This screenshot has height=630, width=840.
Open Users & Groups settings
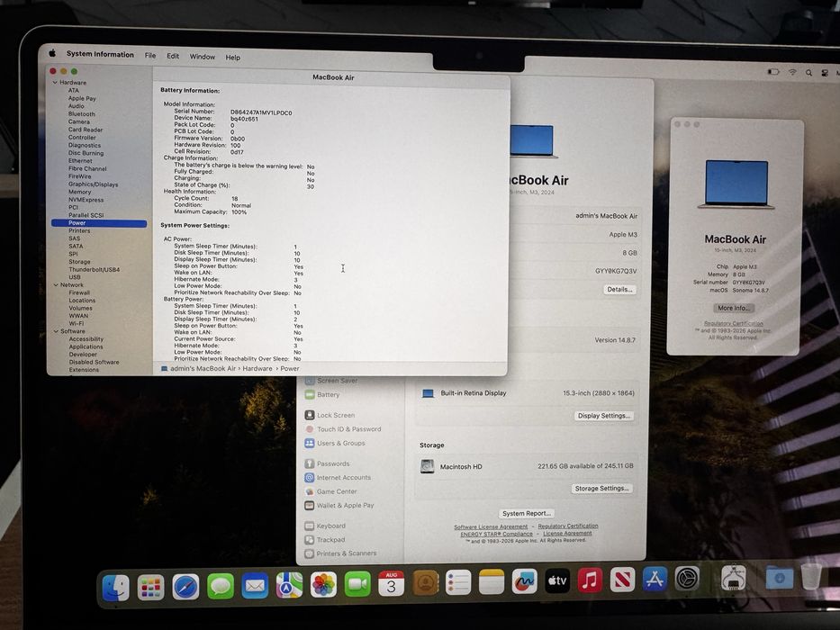[x=335, y=443]
